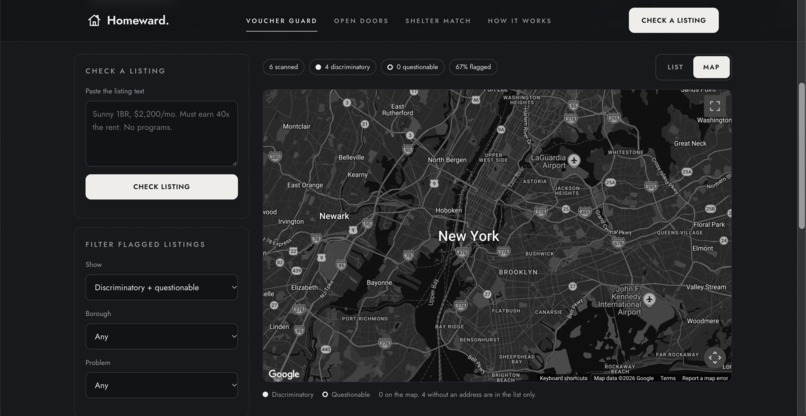Click the 0 questionable chip

(412, 67)
